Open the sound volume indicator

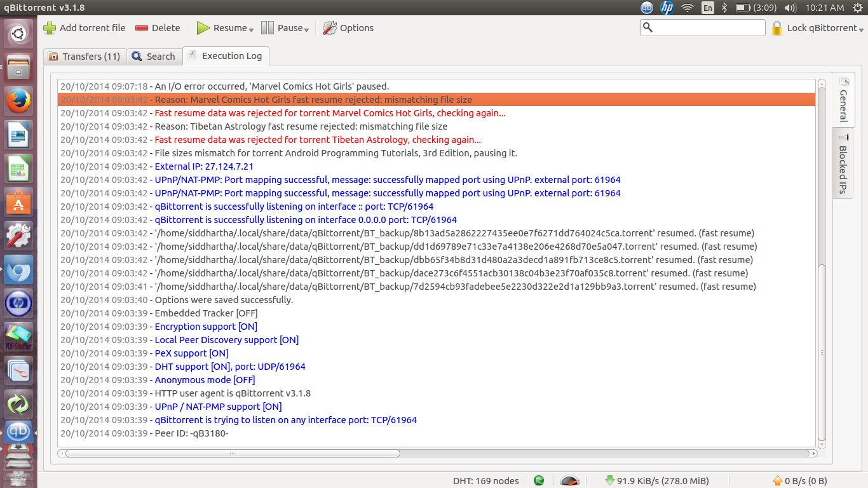[791, 8]
